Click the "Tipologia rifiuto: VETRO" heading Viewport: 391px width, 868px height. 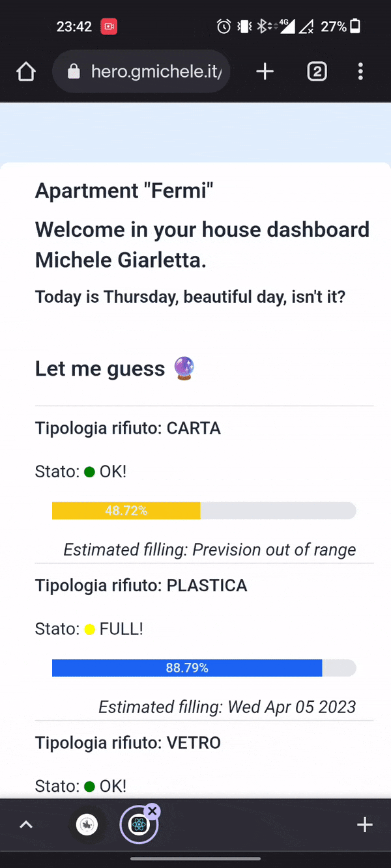click(128, 742)
